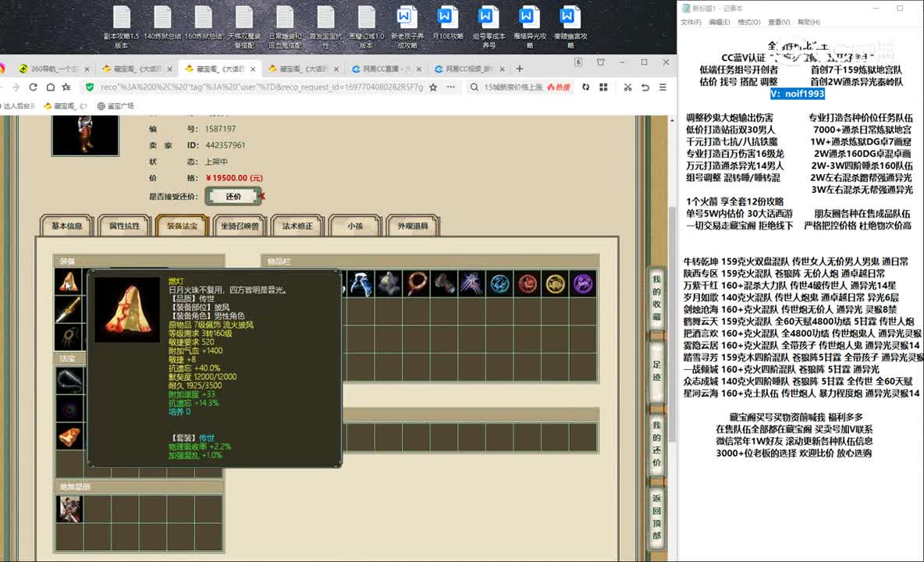Select the spear weapon equipment slot

[x=69, y=310]
